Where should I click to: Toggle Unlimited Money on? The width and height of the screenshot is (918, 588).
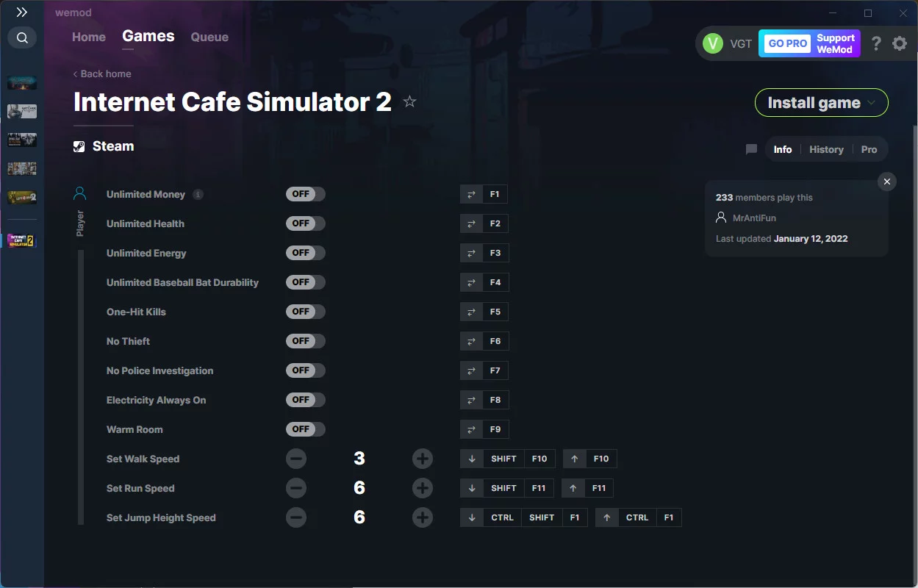tap(306, 194)
